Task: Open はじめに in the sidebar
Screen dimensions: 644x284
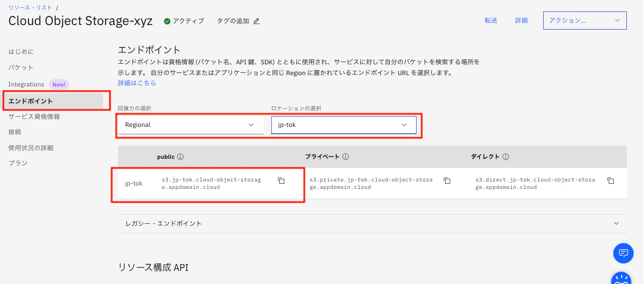Action: pos(21,52)
